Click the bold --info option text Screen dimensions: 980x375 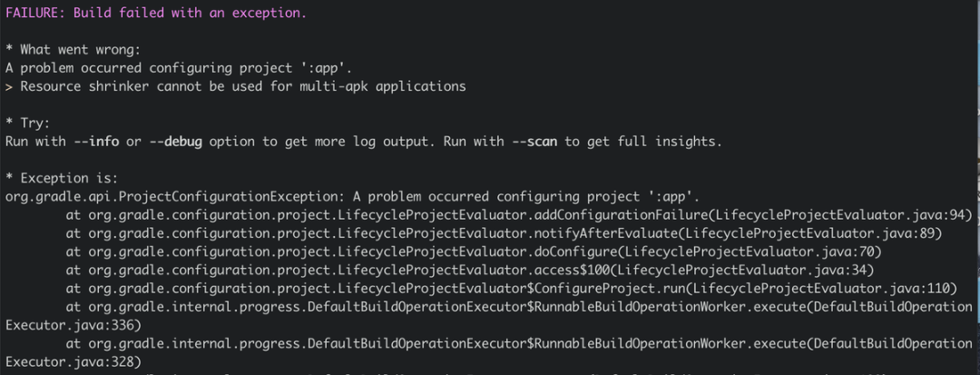[x=102, y=141]
